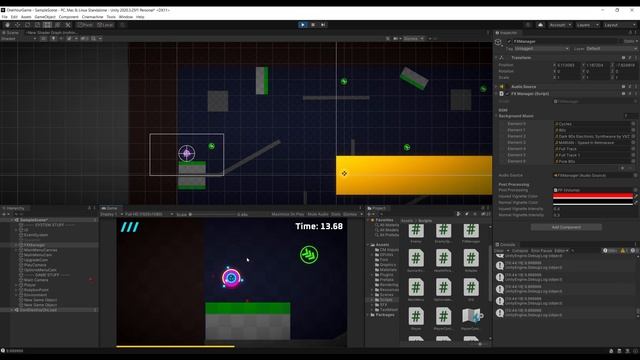
Task: Toggle Mute Audio in Game view
Action: [x=318, y=214]
